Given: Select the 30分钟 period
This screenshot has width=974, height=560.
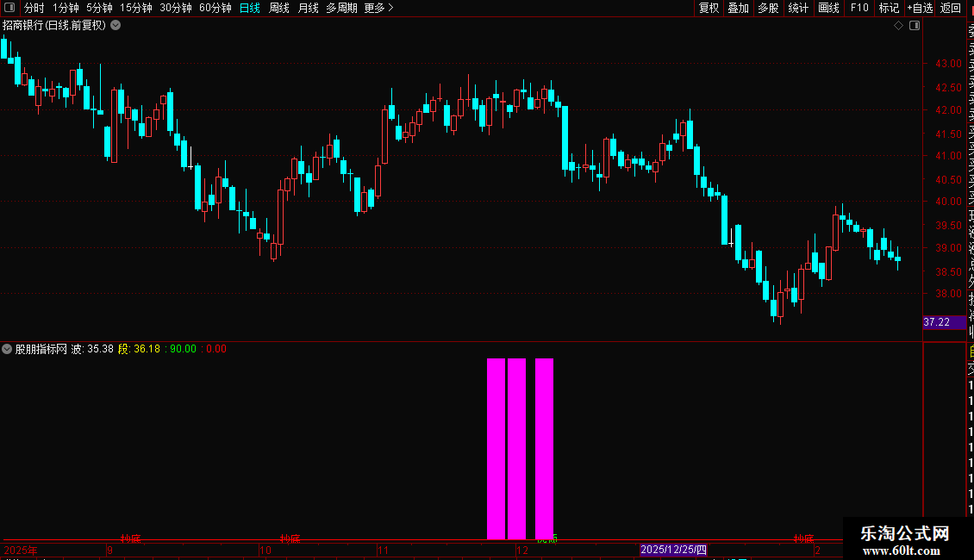Looking at the screenshot, I should [176, 8].
